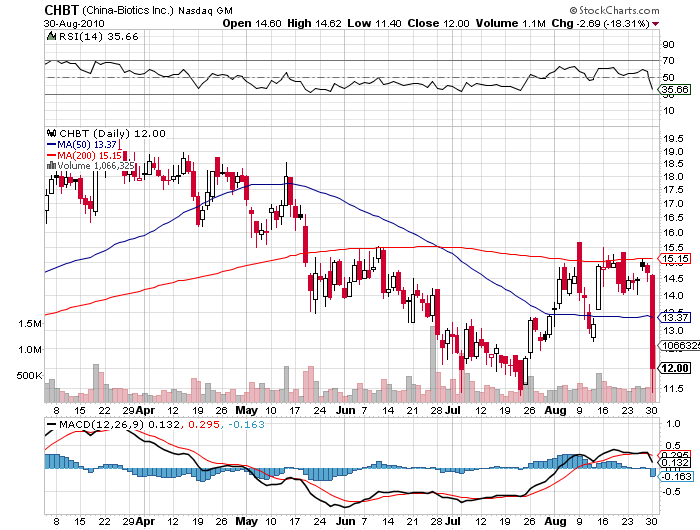Click the Nasdaq GM exchange label

pos(205,11)
